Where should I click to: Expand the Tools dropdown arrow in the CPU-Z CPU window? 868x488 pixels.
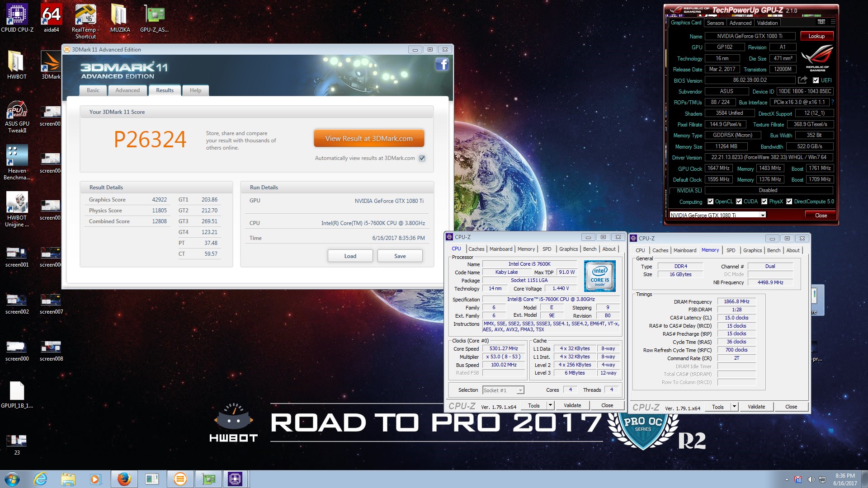click(x=550, y=405)
